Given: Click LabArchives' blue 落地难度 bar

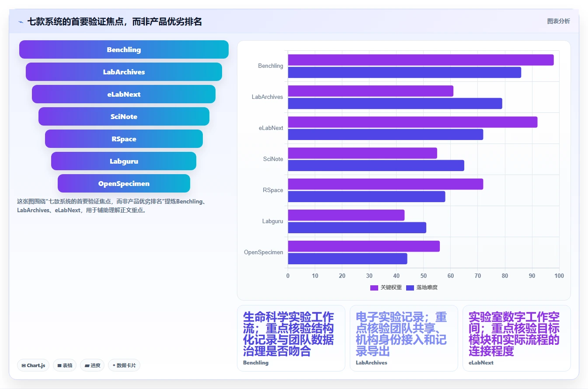Looking at the screenshot, I should (395, 103).
